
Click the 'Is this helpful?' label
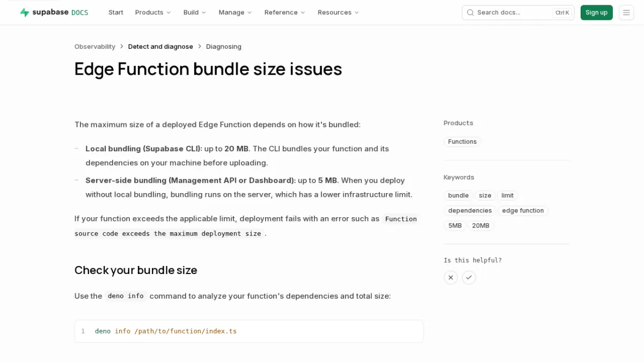point(473,261)
